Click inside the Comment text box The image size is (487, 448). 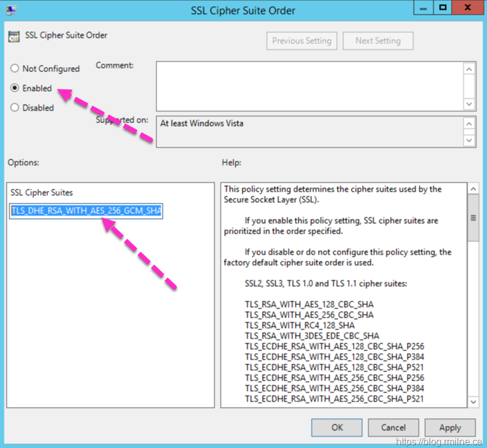[x=309, y=85]
